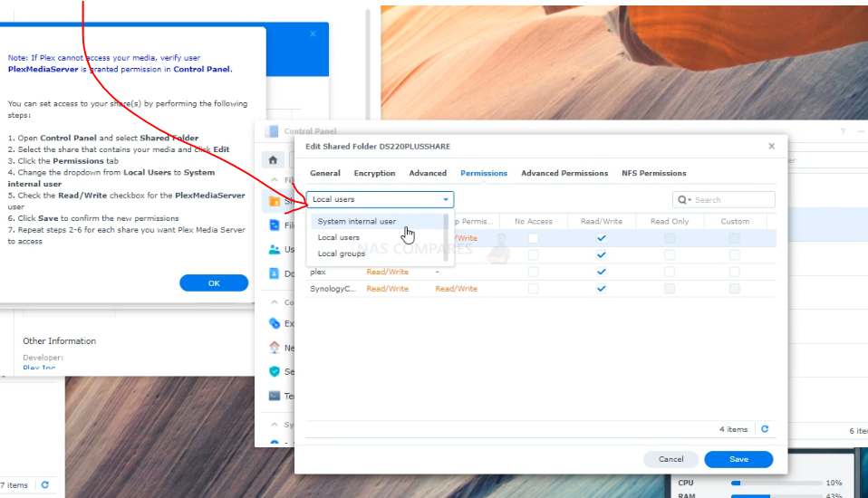Choose Local users option in dropdown list
The width and height of the screenshot is (868, 498).
pos(378,237)
